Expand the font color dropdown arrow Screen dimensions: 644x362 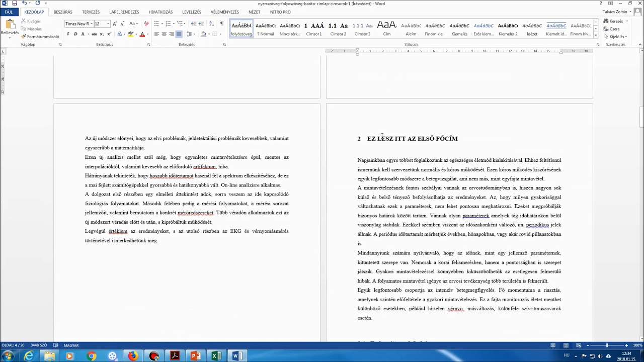[147, 34]
